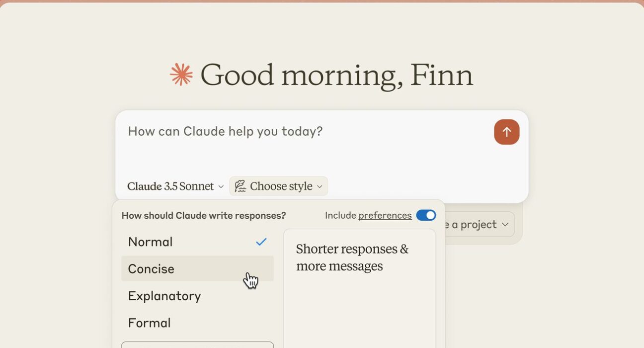Click the 'How can Claude help you today?' input
This screenshot has width=644, height=348.
[x=225, y=131]
